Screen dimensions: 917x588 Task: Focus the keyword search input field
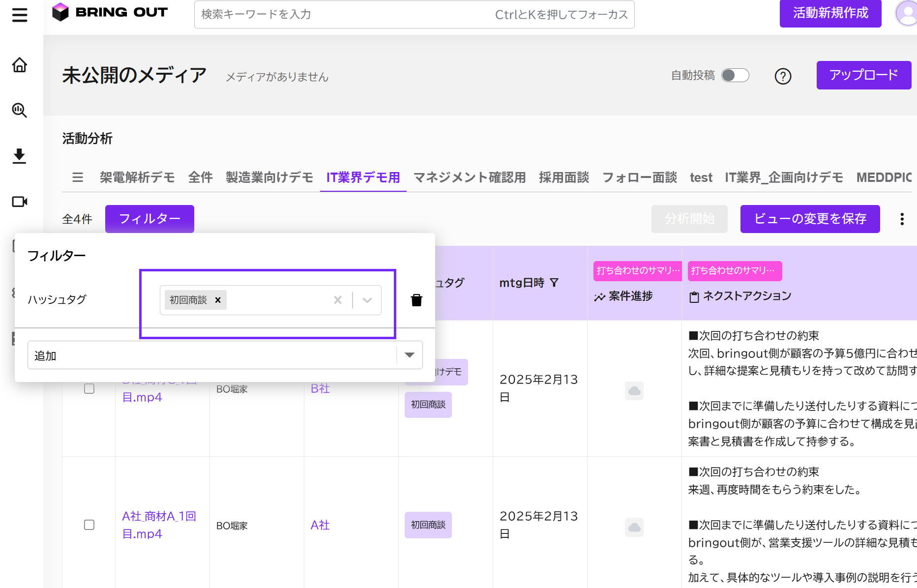(414, 14)
